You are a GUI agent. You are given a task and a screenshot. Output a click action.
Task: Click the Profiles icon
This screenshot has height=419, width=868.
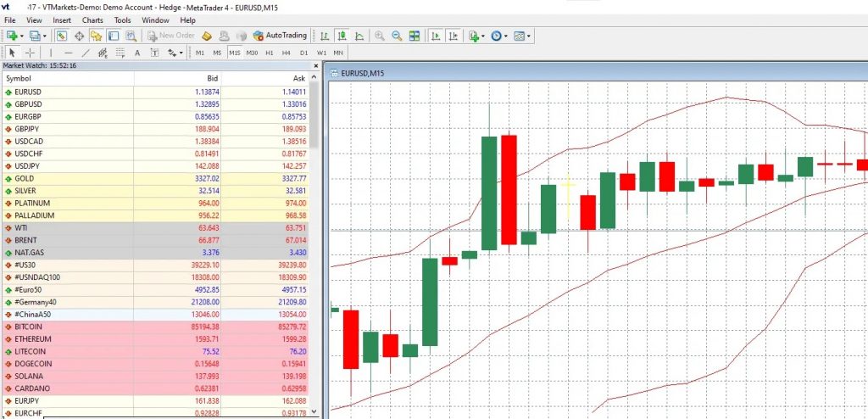(x=35, y=36)
